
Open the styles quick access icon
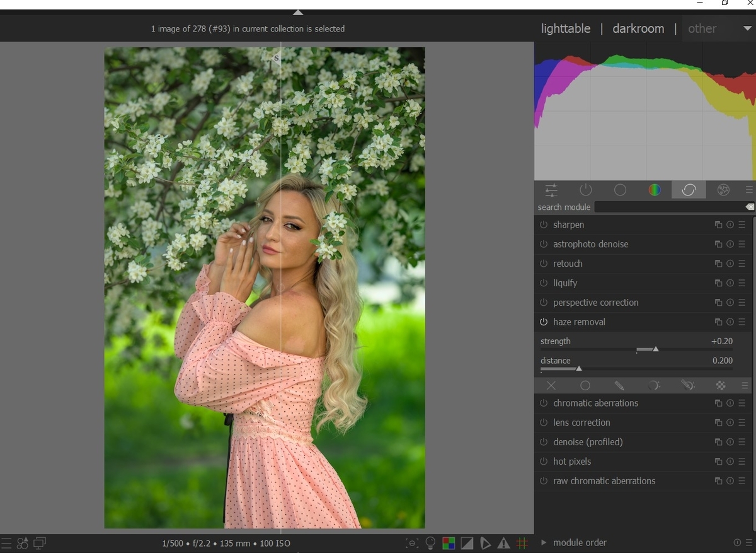pyautogui.click(x=23, y=543)
